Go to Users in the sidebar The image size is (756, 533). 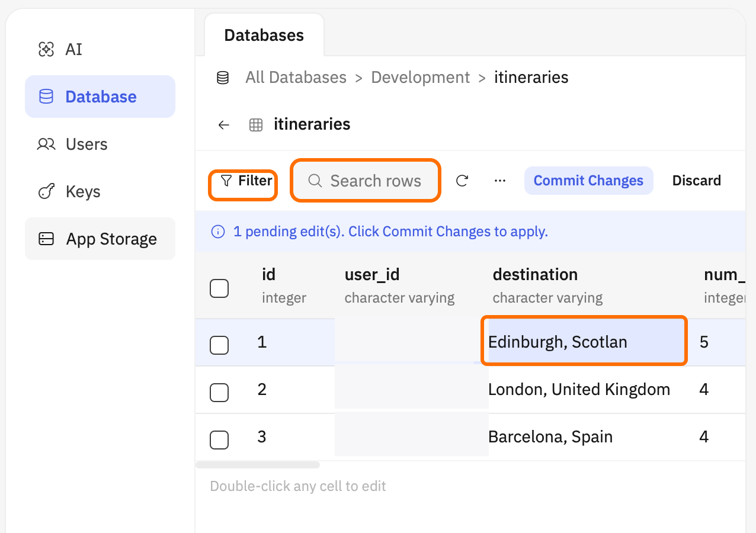(100, 144)
